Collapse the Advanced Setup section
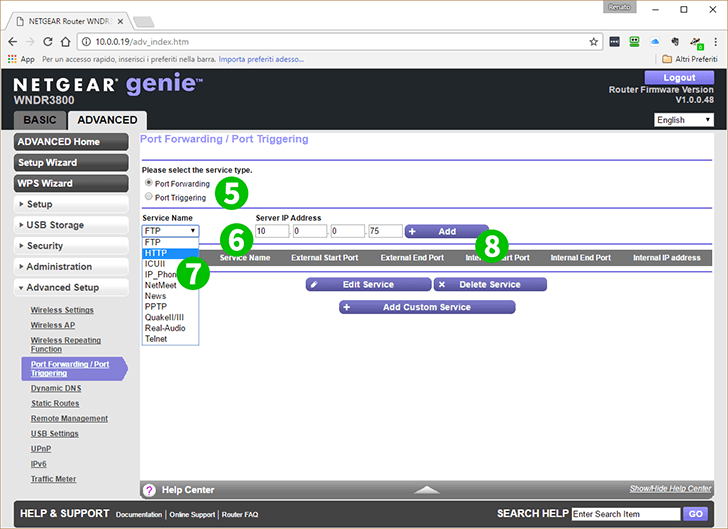 pos(71,288)
